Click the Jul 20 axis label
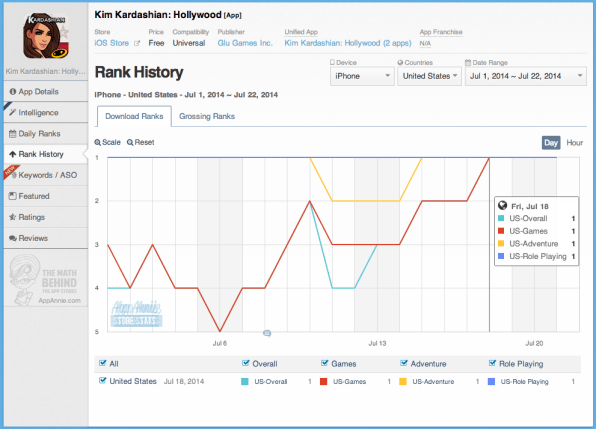596x429 pixels. pos(534,344)
